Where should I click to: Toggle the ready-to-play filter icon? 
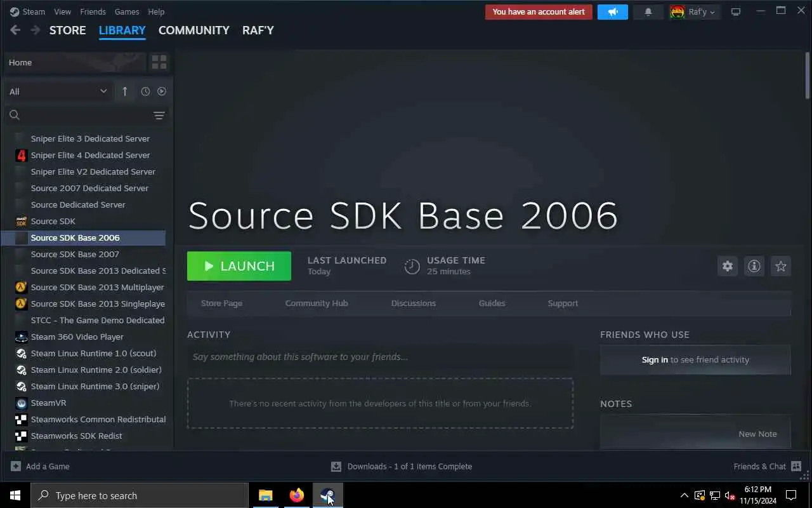pos(162,91)
